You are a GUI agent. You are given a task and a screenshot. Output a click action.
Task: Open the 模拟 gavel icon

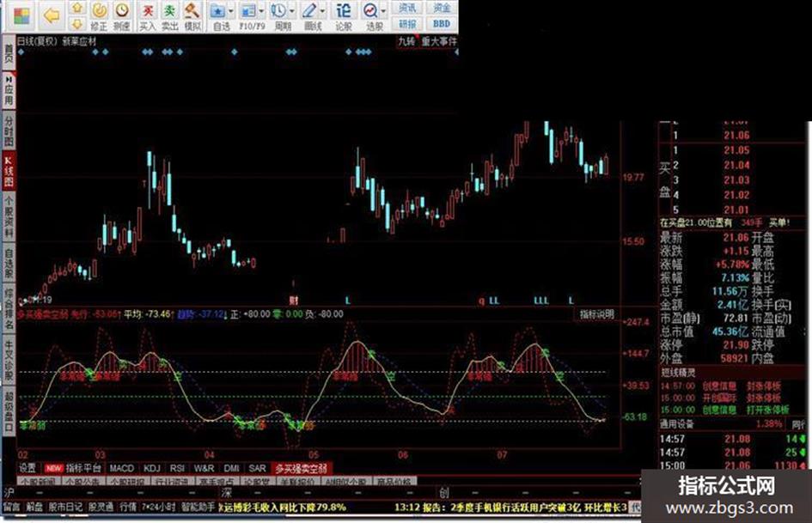192,16
